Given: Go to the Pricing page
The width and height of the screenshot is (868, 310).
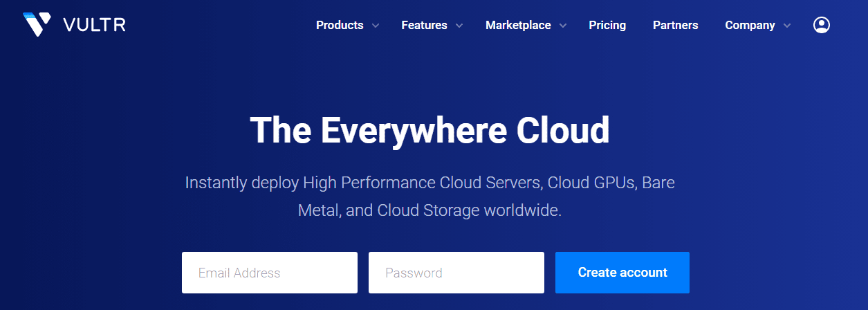Looking at the screenshot, I should click(x=607, y=26).
